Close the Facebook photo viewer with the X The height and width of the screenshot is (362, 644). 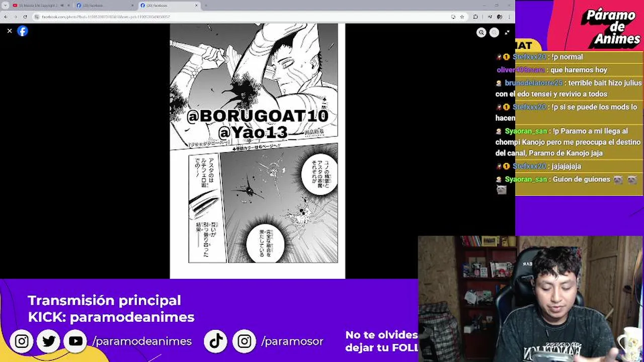coord(9,31)
